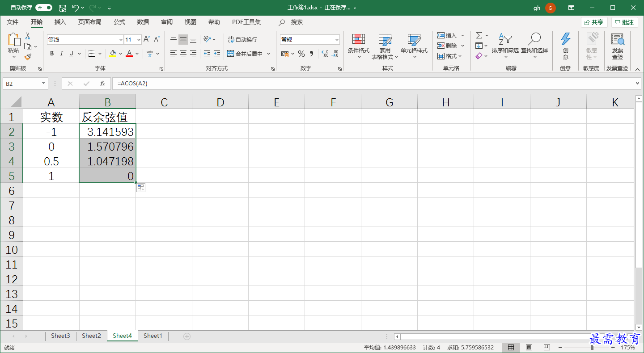The width and height of the screenshot is (644, 353).
Task: Click the Paste clipboard icon
Action: (x=13, y=40)
